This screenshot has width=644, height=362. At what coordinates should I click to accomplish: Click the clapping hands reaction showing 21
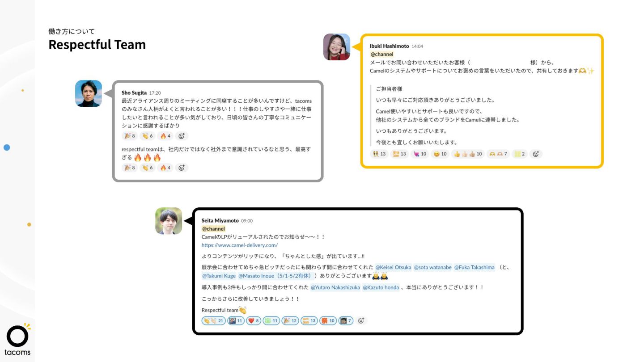(x=213, y=320)
